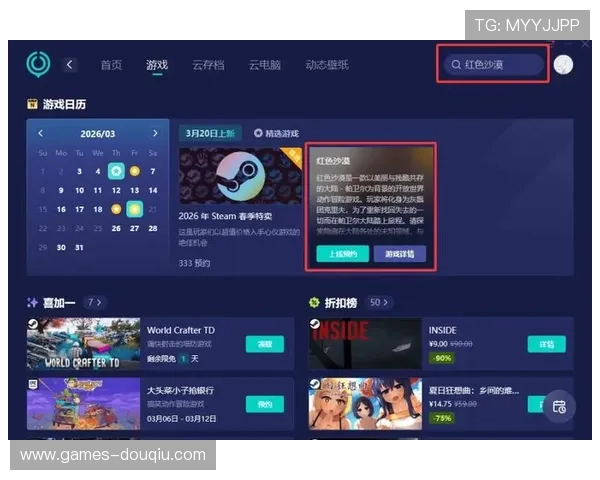This screenshot has width=600, height=480.
Task: Switch to the 首页 tab
Action: pos(111,65)
